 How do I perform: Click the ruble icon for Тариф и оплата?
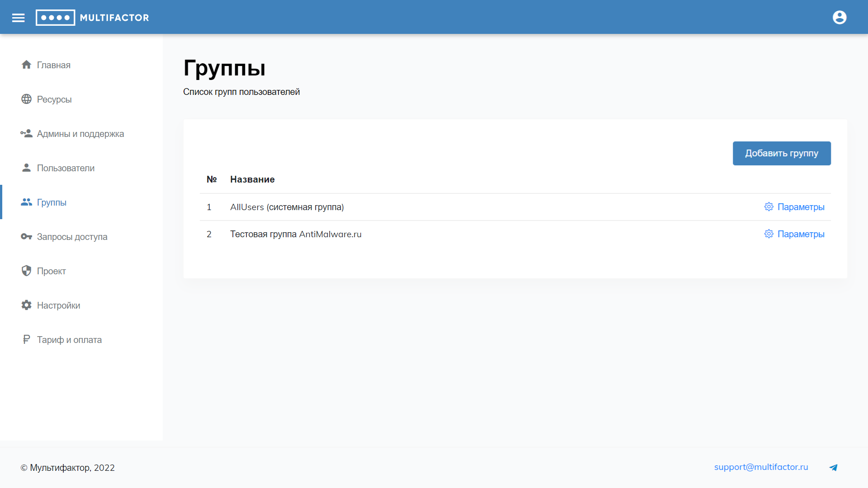(26, 339)
